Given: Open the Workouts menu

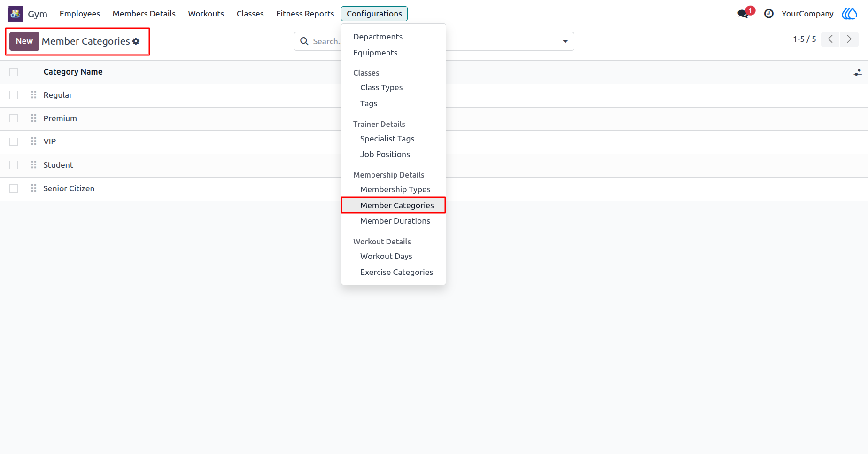Looking at the screenshot, I should pyautogui.click(x=206, y=14).
